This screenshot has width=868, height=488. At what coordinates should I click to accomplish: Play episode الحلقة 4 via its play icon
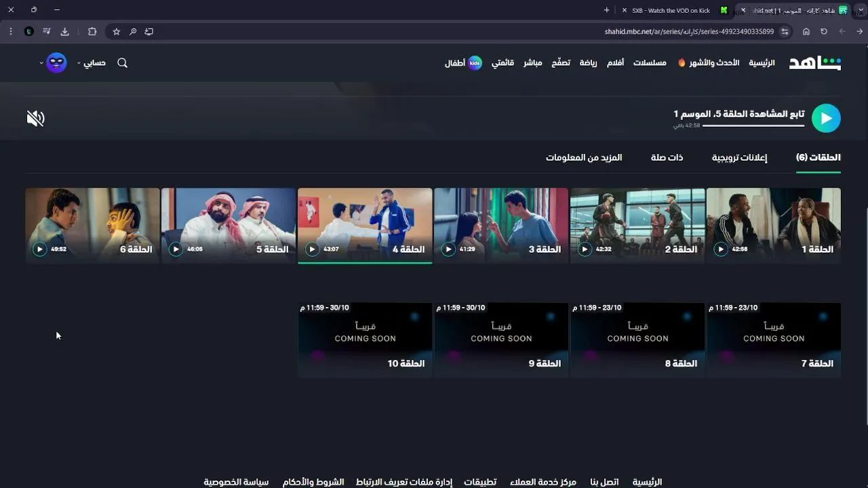coord(312,249)
